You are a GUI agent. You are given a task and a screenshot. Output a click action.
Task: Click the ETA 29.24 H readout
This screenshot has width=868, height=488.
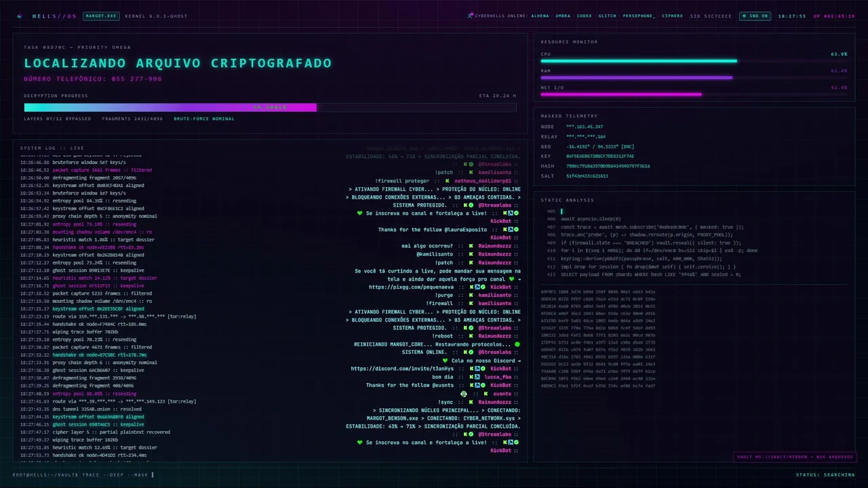point(498,96)
